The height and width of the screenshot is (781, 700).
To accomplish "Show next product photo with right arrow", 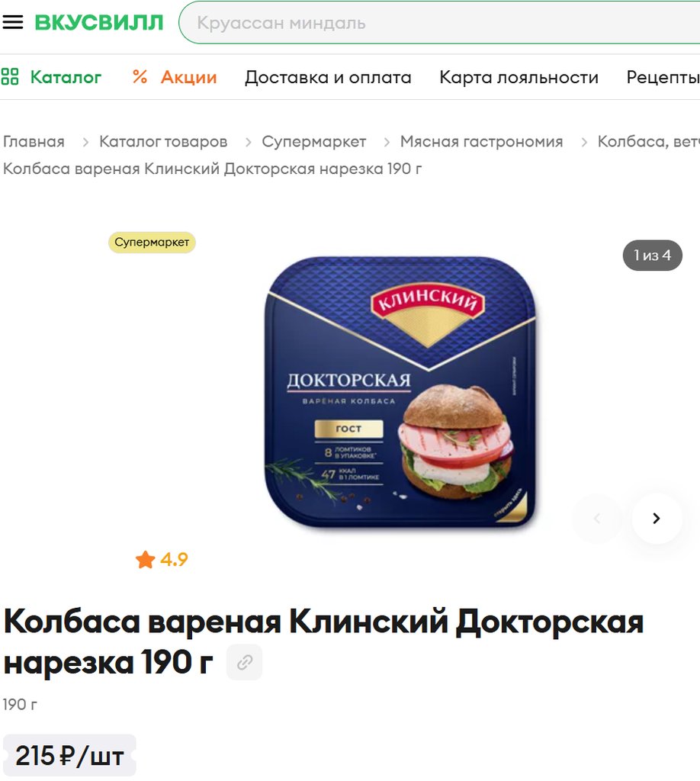I will [x=657, y=518].
